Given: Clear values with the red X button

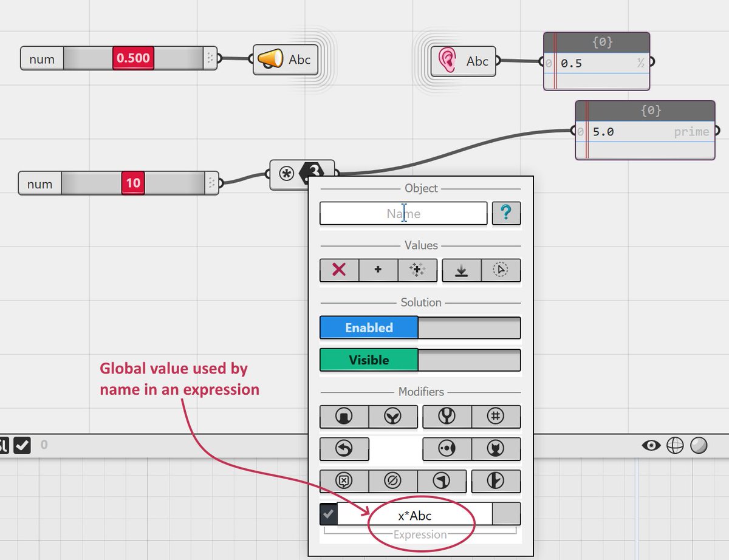Looking at the screenshot, I should point(339,270).
